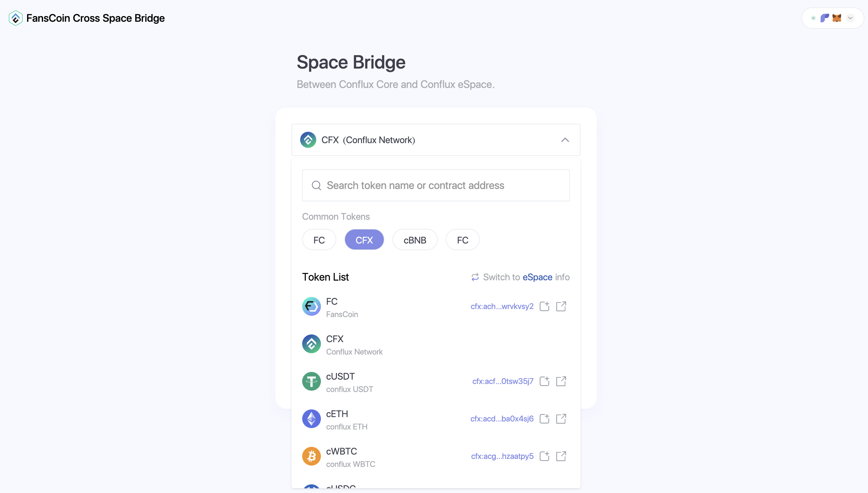Click the cfx:ach...wrvkvsy2 address link
Viewport: 868px width, 493px height.
tap(502, 306)
